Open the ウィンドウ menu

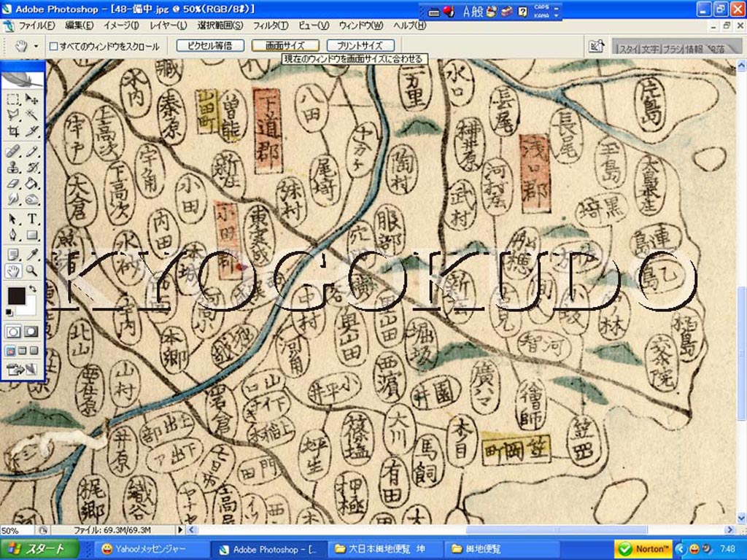tap(361, 26)
